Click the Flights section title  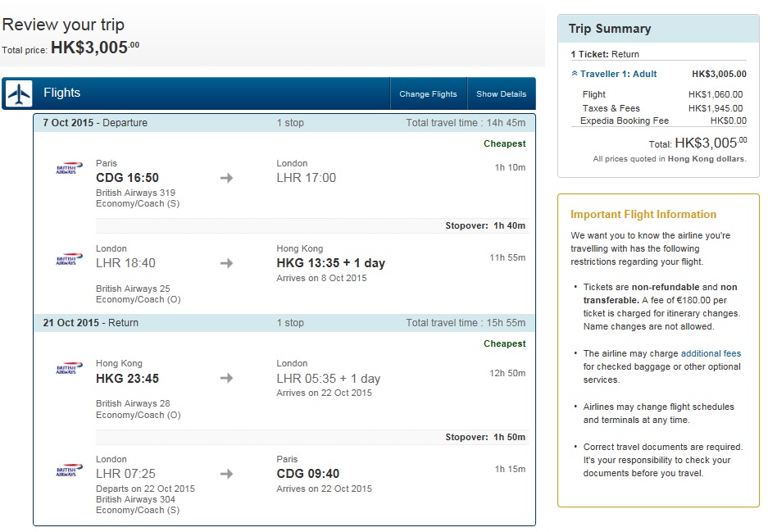pyautogui.click(x=61, y=93)
